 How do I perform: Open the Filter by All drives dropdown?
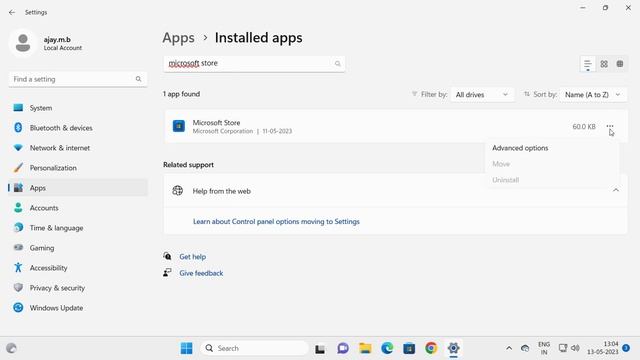pos(482,95)
